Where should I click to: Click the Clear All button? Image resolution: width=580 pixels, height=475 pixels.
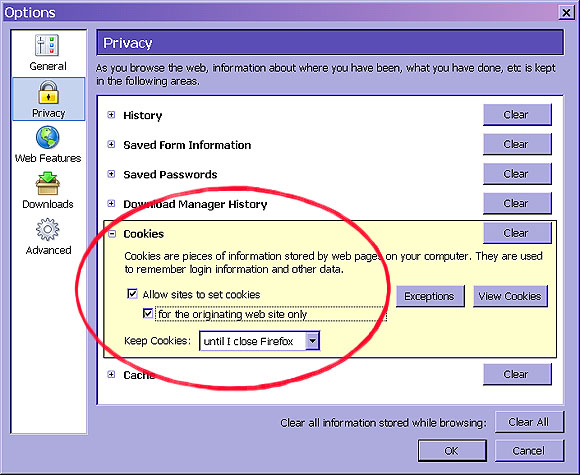[529, 422]
